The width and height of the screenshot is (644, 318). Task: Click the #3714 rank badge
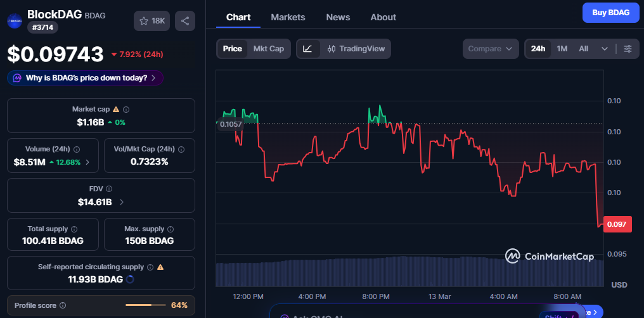pos(42,27)
